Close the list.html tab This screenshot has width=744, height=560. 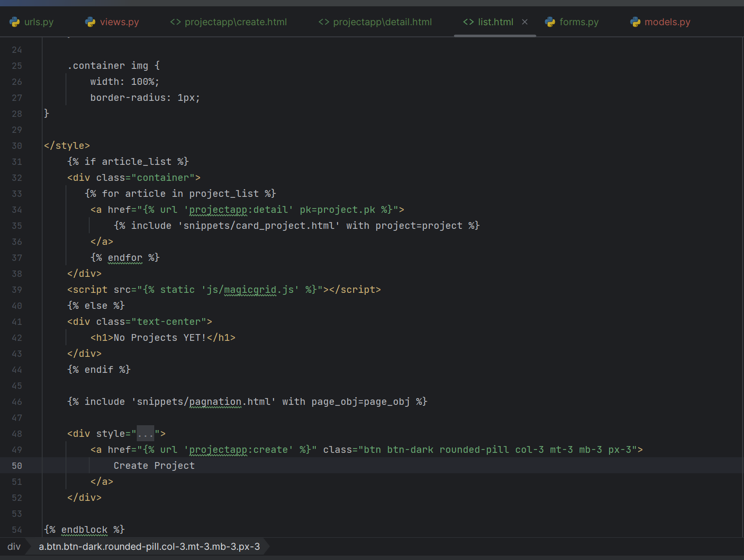coord(525,22)
